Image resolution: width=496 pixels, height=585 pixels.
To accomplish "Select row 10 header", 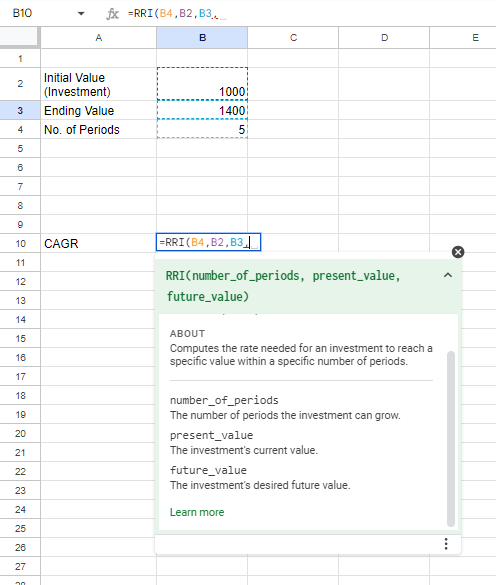I will (x=20, y=243).
